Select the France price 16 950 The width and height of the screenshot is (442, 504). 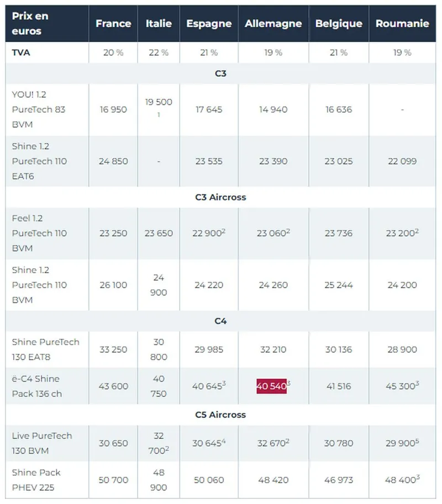tap(113, 110)
